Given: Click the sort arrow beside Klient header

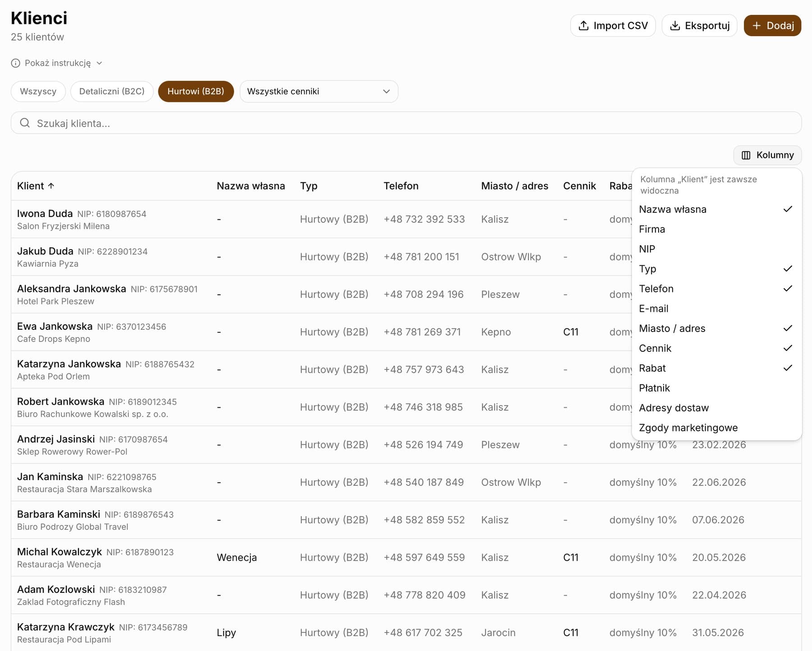Looking at the screenshot, I should [x=51, y=186].
